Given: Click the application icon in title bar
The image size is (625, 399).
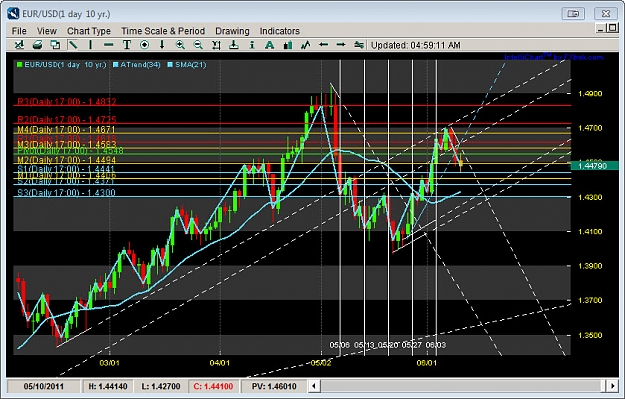Looking at the screenshot, I should point(13,14).
